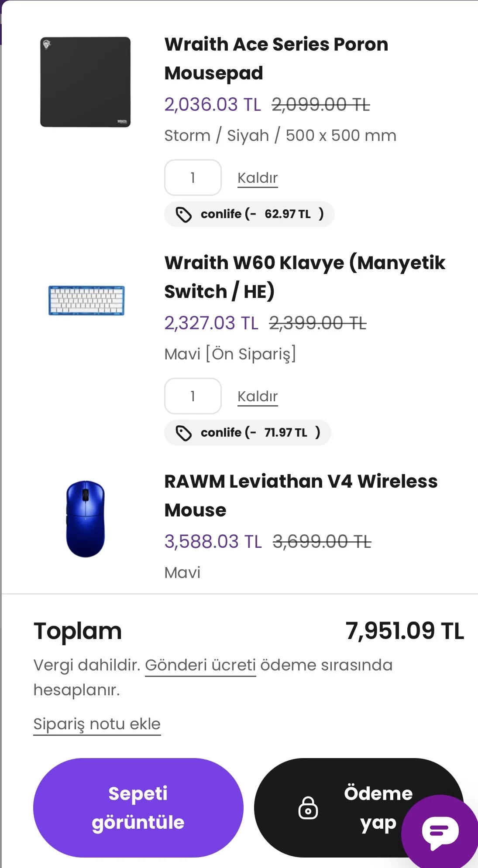Open the black mousepad product image
This screenshot has height=868, width=478.
coord(86,82)
